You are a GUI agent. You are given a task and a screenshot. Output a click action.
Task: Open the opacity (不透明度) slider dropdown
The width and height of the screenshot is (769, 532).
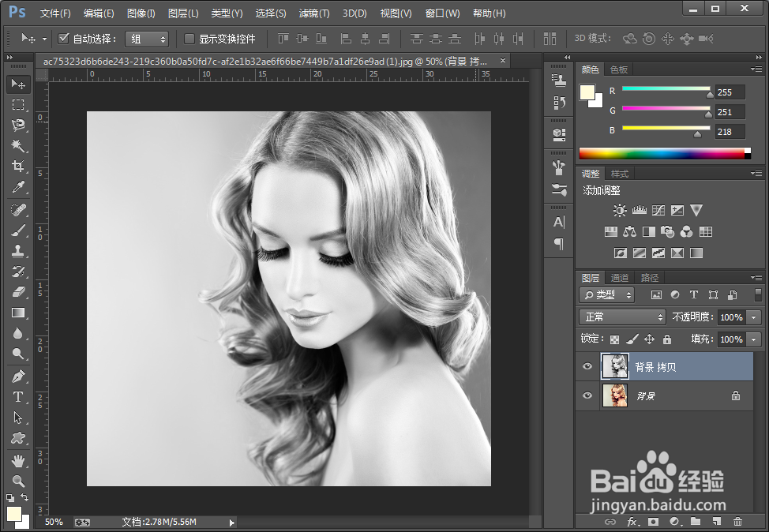click(754, 318)
